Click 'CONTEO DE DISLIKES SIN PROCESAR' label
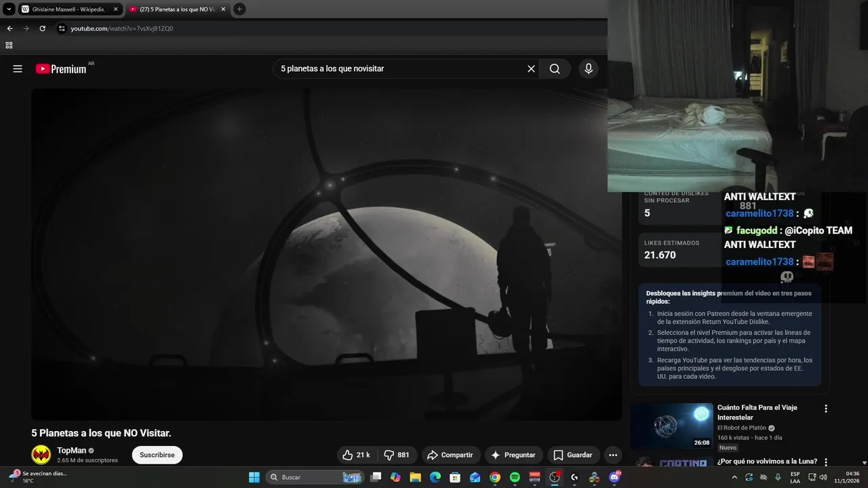 point(677,197)
